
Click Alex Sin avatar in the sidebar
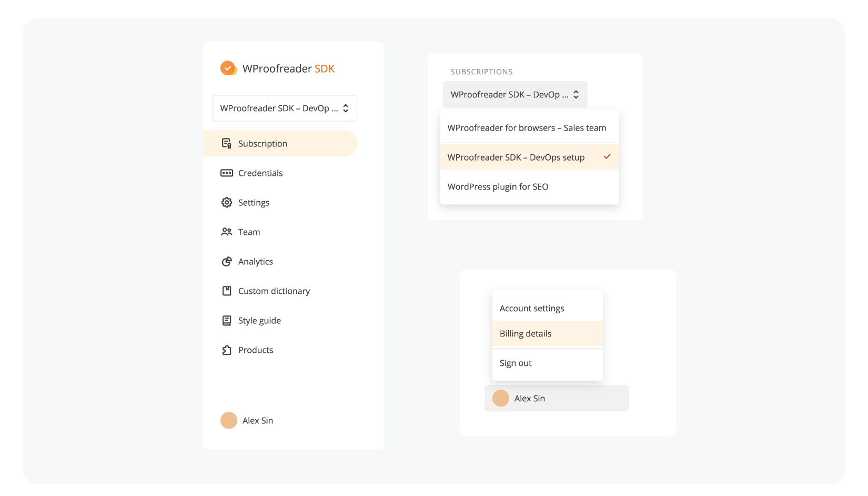pos(229,420)
